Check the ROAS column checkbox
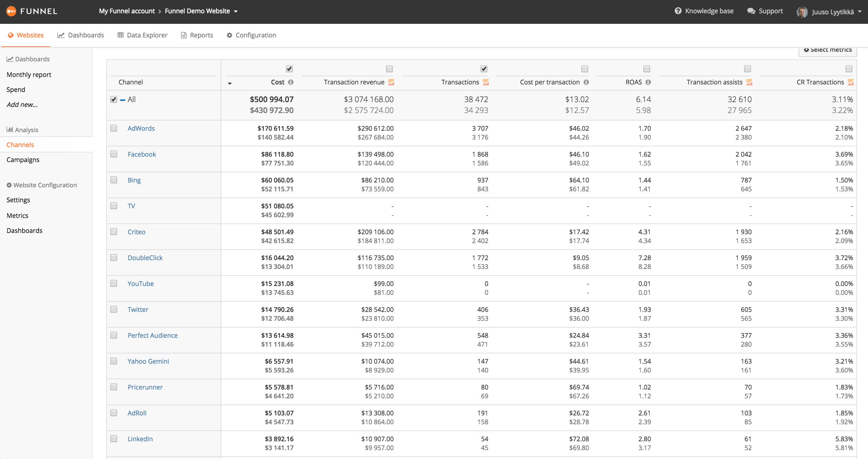The height and width of the screenshot is (459, 868). point(647,69)
